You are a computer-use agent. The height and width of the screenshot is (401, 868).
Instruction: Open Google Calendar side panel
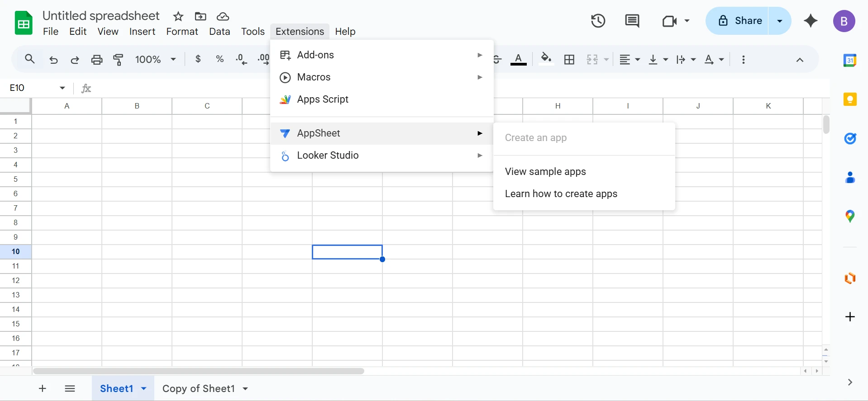point(850,60)
